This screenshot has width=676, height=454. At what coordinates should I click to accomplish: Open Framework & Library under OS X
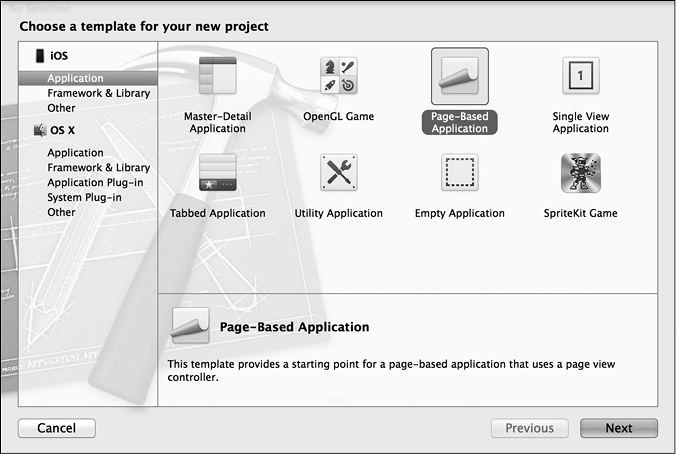[98, 168]
